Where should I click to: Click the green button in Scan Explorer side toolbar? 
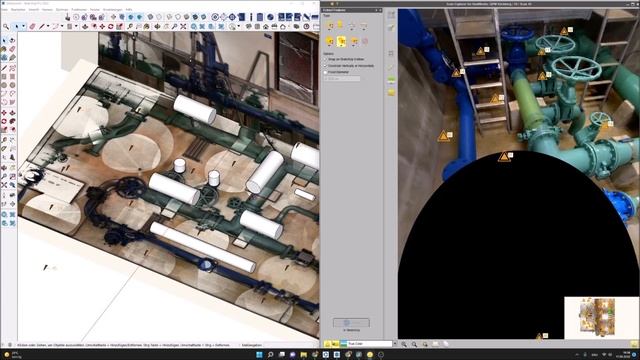coord(391,79)
